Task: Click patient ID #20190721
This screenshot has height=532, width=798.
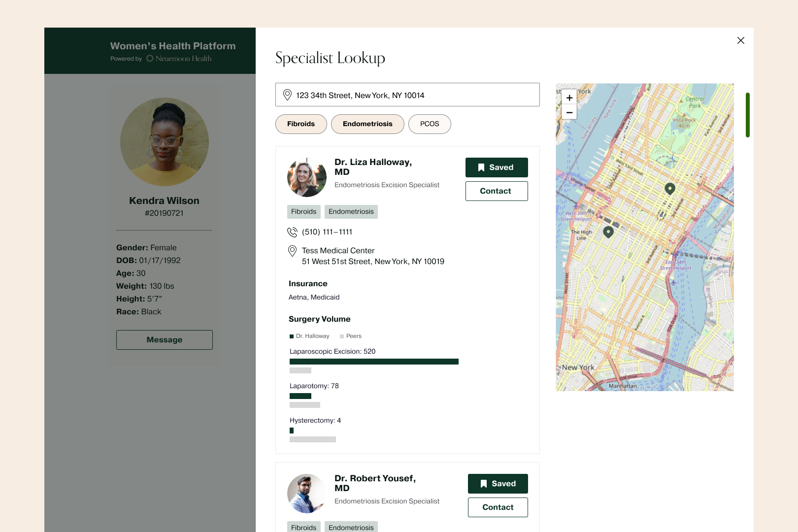Action: click(x=164, y=213)
